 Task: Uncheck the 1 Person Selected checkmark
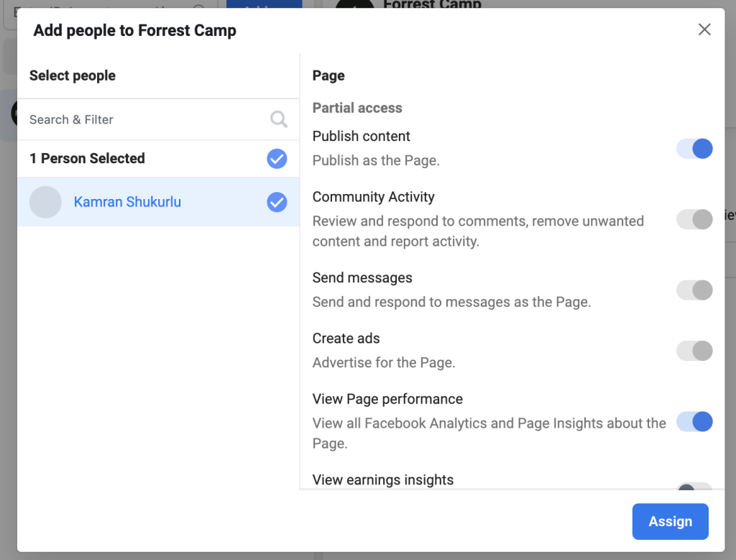pos(277,159)
